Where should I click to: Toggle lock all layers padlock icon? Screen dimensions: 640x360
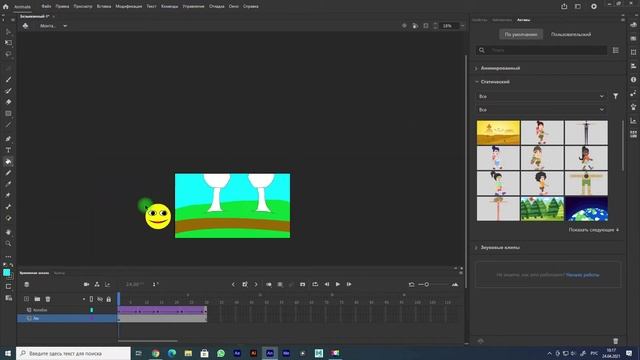(x=109, y=299)
